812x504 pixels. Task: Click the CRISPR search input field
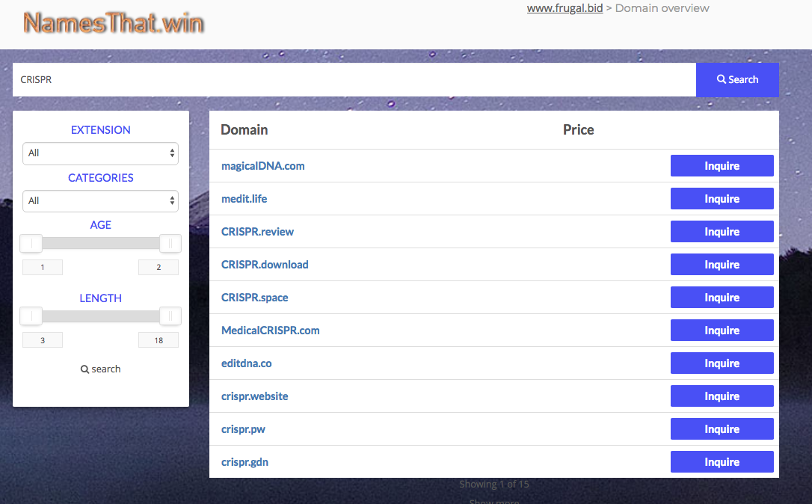point(353,79)
